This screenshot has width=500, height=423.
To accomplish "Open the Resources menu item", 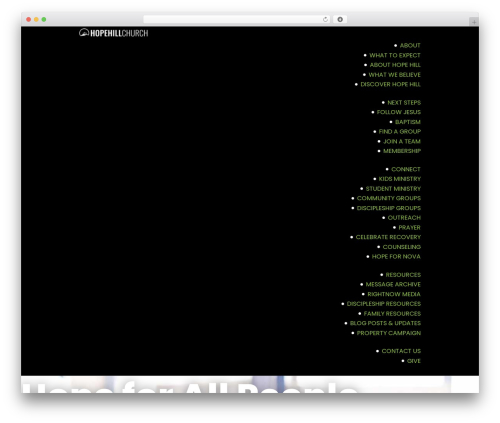I will 403,274.
